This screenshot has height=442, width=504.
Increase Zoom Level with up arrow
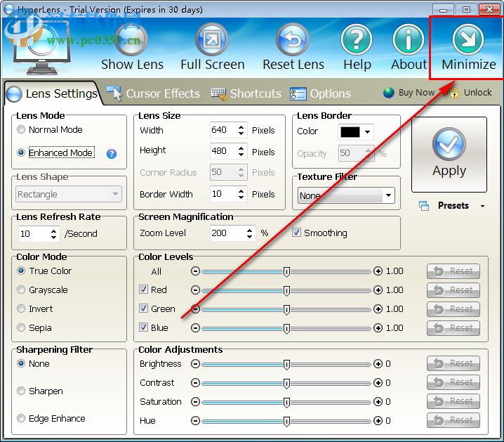click(249, 230)
